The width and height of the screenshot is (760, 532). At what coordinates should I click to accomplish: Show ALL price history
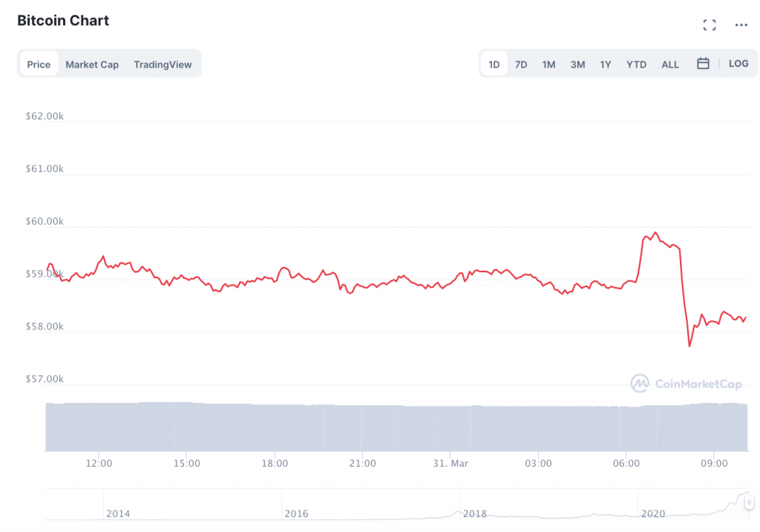(670, 65)
